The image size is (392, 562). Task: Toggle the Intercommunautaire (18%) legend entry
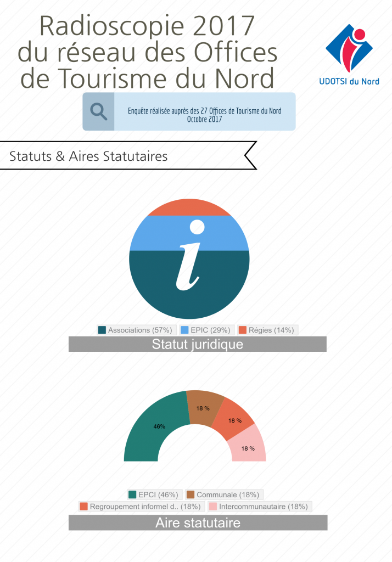[x=260, y=507]
